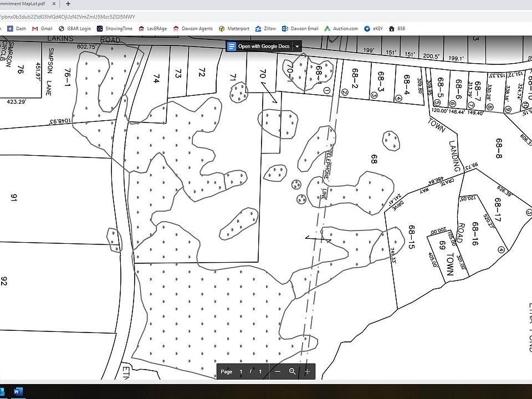Open the Dawson Agents bookmark
Image resolution: width=532 pixels, height=399 pixels.
pos(193,28)
